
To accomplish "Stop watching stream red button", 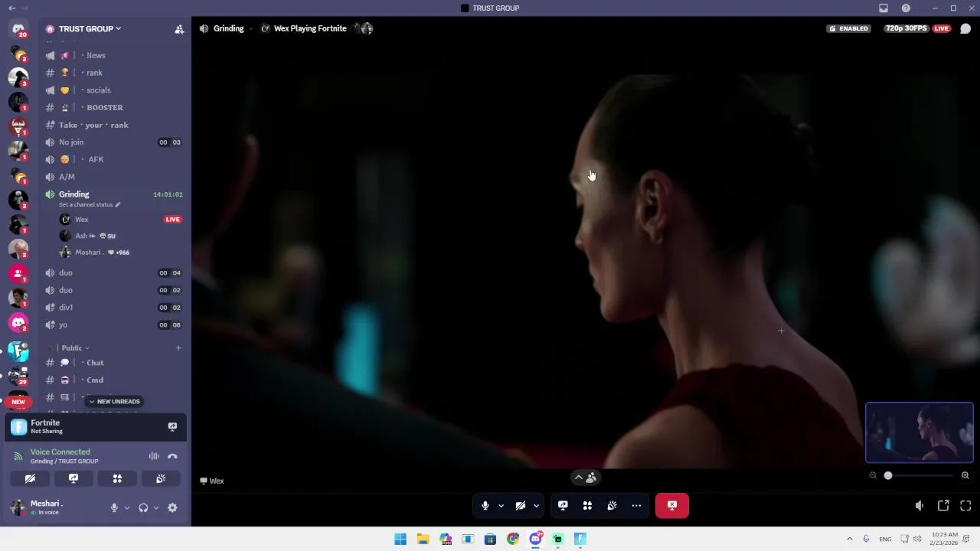I will (x=672, y=505).
